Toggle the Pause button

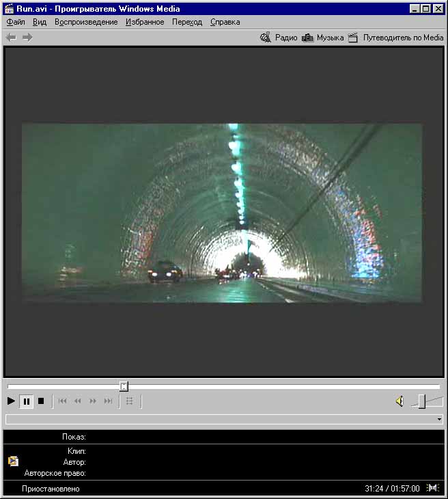click(27, 401)
